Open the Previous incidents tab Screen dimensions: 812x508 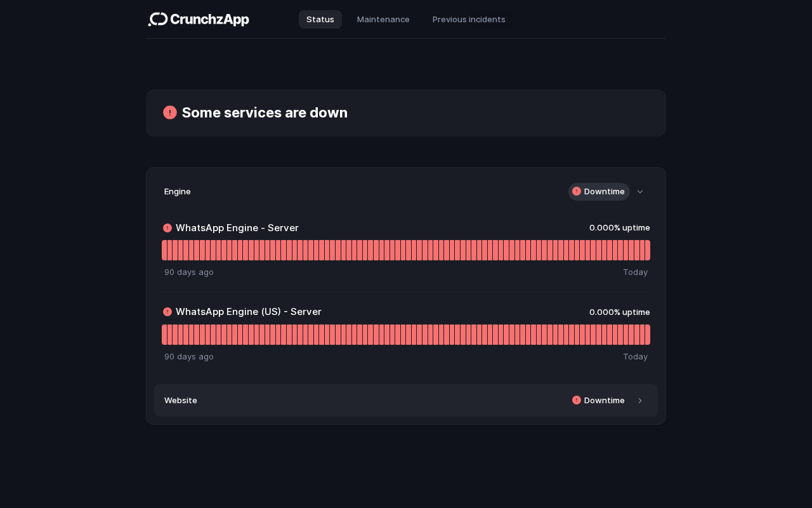(469, 19)
